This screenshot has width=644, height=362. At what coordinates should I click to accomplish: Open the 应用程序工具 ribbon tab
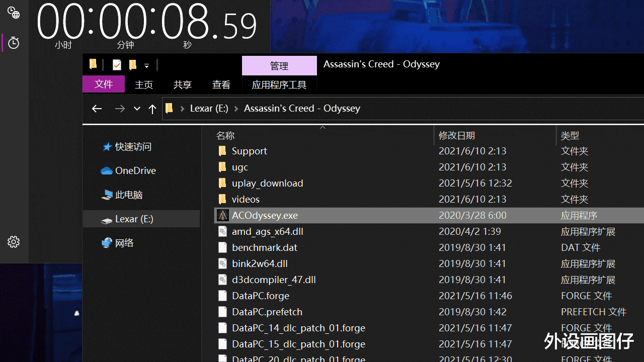click(279, 84)
